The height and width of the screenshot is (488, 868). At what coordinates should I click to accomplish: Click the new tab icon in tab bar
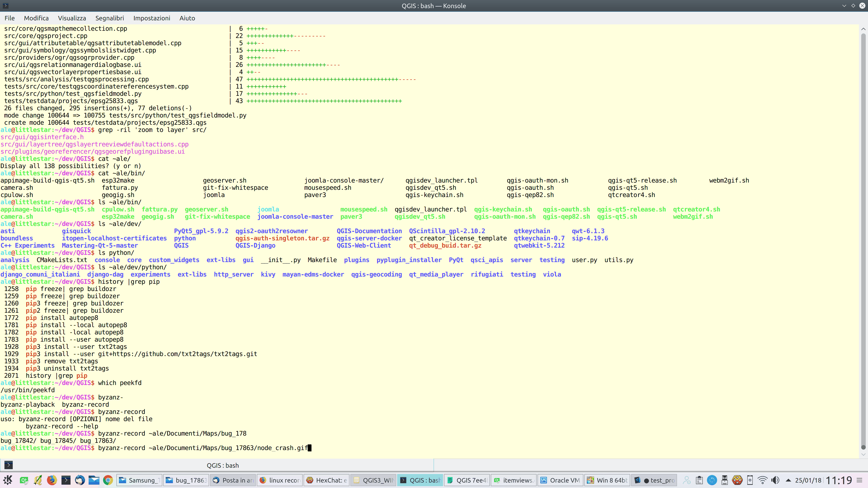point(8,465)
